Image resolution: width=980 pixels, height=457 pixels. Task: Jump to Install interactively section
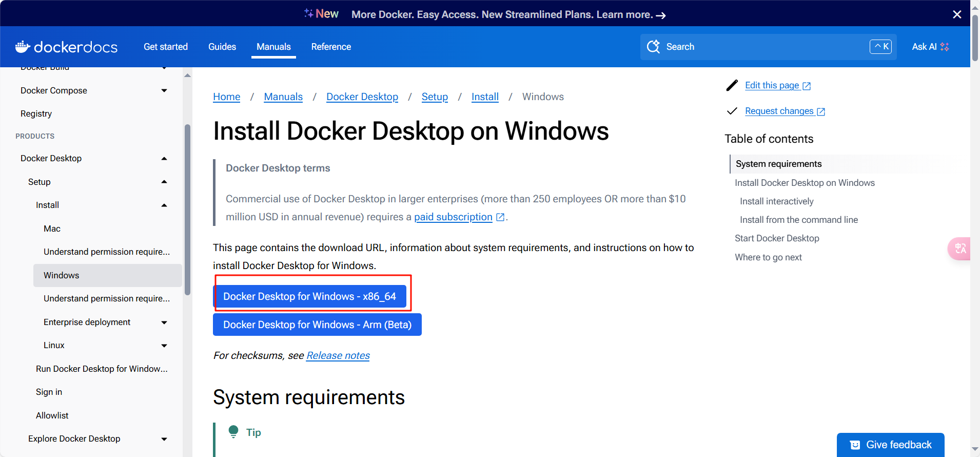pyautogui.click(x=776, y=201)
